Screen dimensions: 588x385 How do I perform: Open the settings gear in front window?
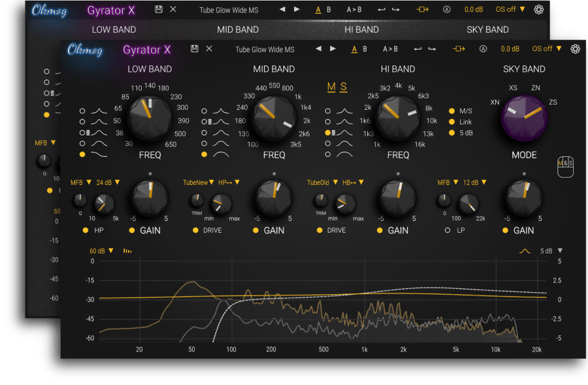(575, 49)
